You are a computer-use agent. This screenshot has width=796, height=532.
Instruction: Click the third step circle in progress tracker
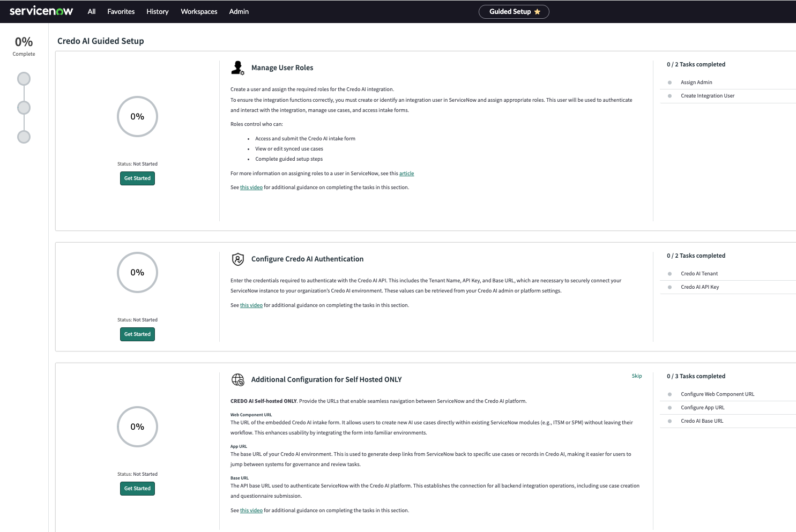(24, 137)
